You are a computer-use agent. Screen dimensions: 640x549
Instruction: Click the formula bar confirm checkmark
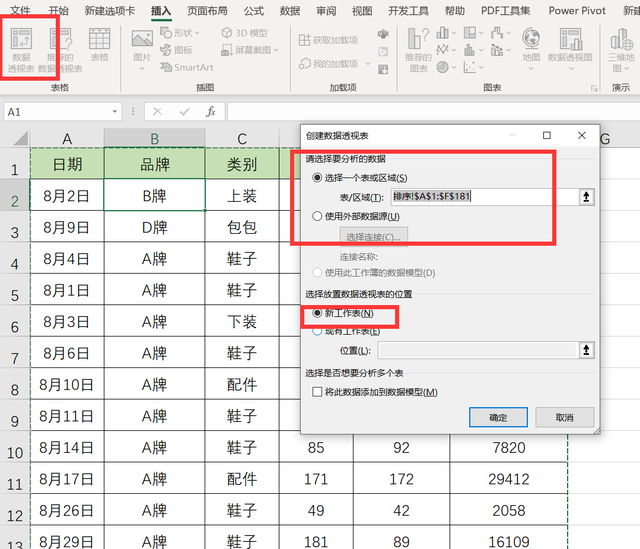pyautogui.click(x=184, y=111)
